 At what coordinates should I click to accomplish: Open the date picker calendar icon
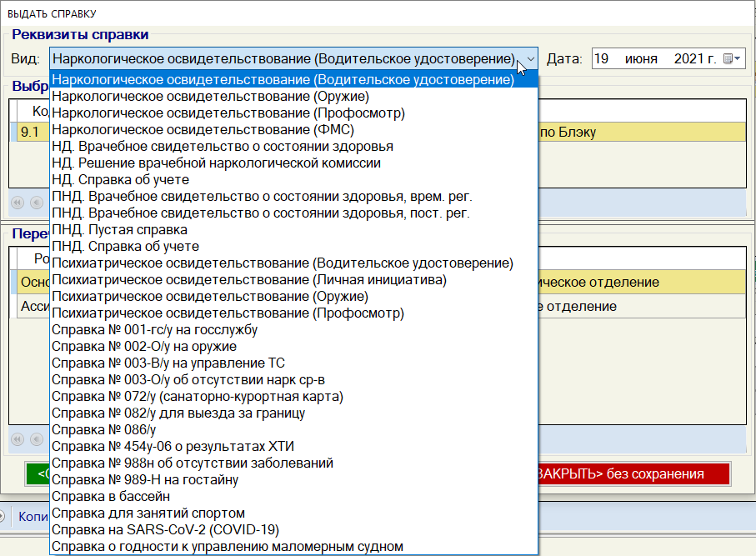(x=732, y=59)
